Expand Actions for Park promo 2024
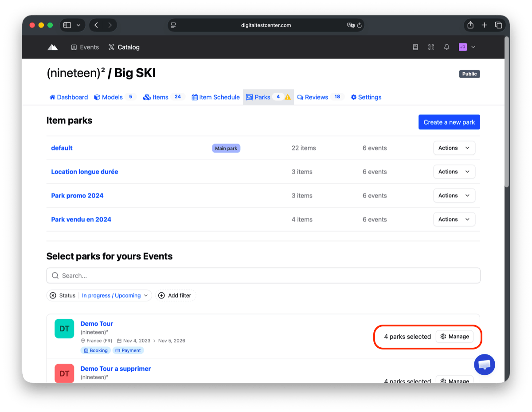The width and height of the screenshot is (532, 412). [x=454, y=196]
